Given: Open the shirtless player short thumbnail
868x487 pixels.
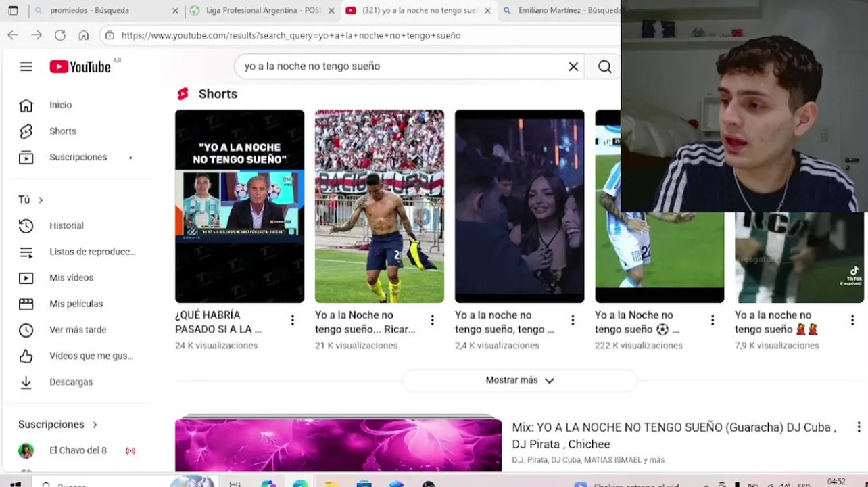Looking at the screenshot, I should click(379, 206).
